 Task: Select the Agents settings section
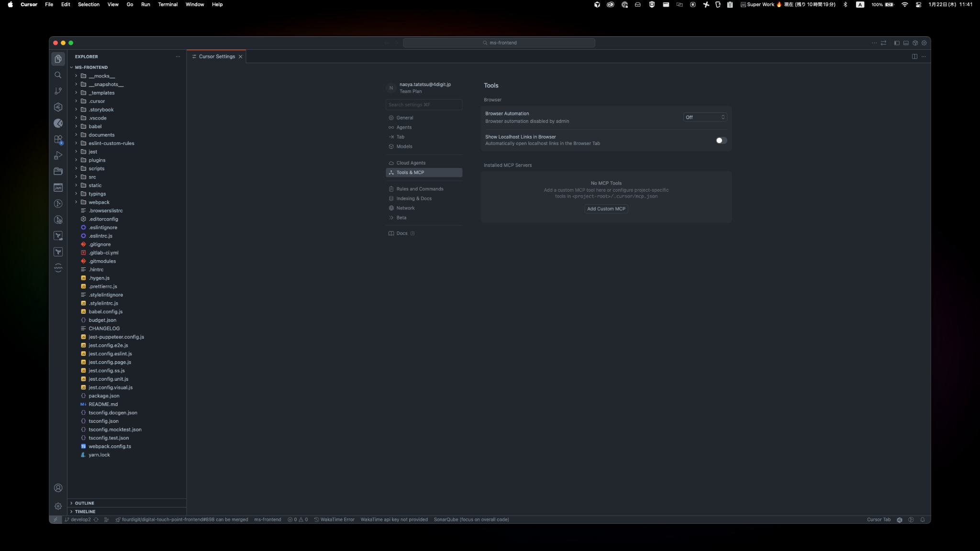424,127
